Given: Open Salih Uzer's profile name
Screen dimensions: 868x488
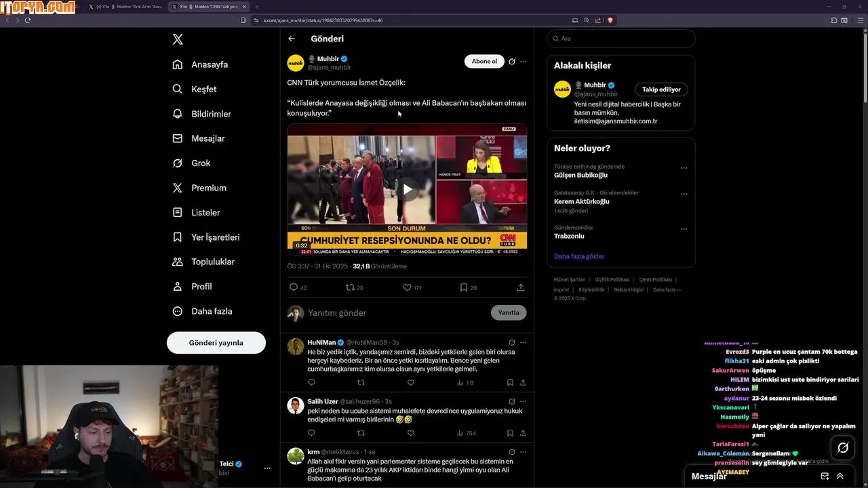Looking at the screenshot, I should coord(322,401).
